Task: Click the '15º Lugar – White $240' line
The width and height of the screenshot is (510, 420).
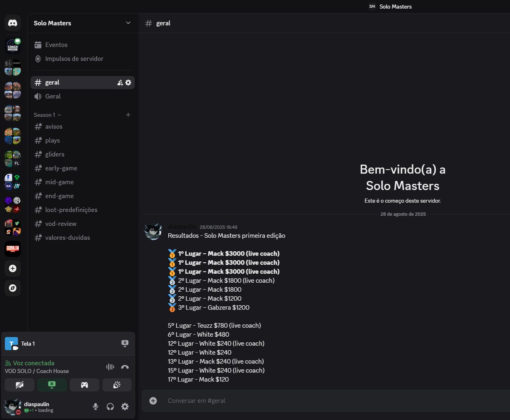Action: coord(216,371)
